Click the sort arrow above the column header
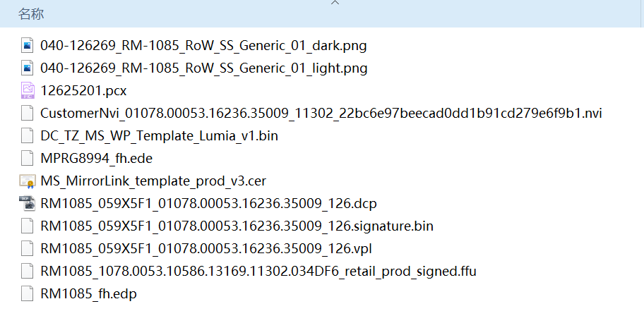Screen dimensions: 644x335 335,3
